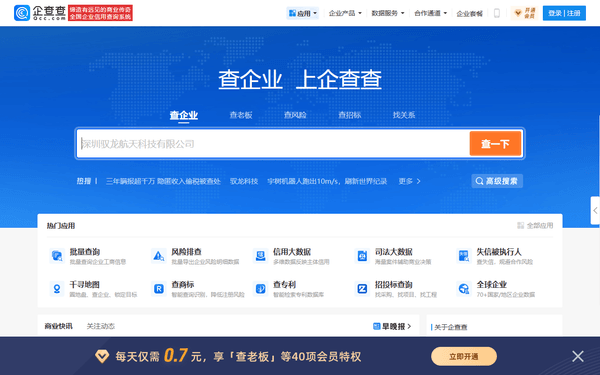Image resolution: width=600 pixels, height=375 pixels.
Task: Click the 关于企查查 section heading
Action: pos(451,327)
